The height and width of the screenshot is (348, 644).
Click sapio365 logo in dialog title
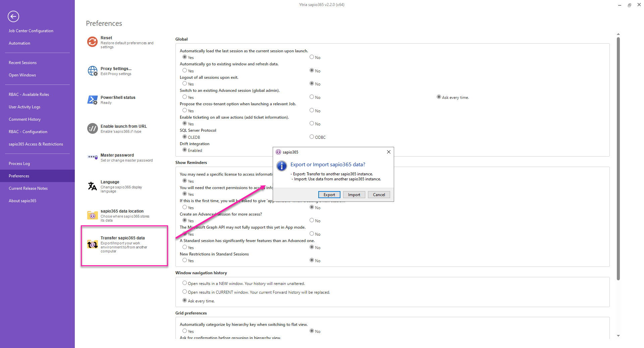coord(278,152)
